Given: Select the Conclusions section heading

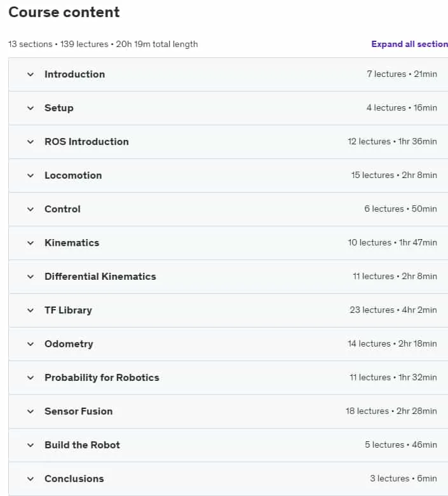Looking at the screenshot, I should (x=74, y=479).
